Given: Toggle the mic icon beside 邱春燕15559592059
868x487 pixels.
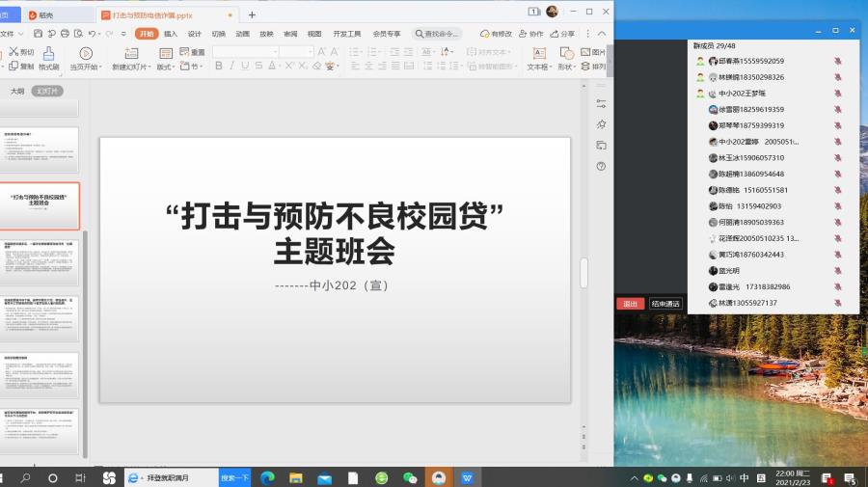Looking at the screenshot, I should click(x=837, y=61).
